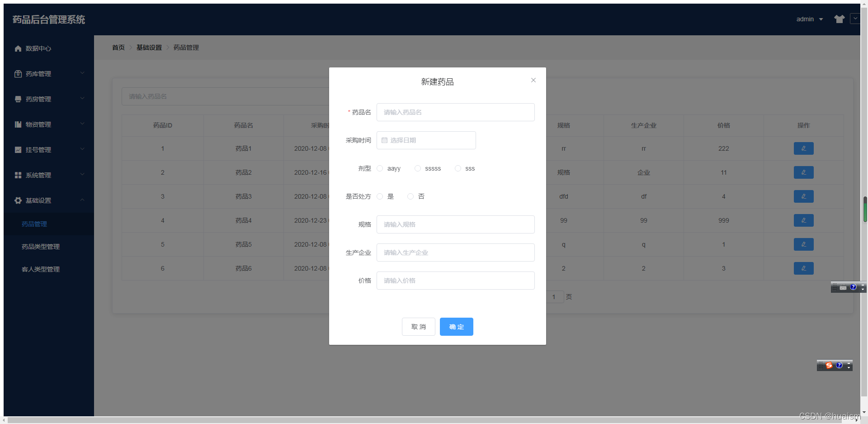Screen dimensions: 868x424
Task: Open the admin user dropdown
Action: (810, 19)
